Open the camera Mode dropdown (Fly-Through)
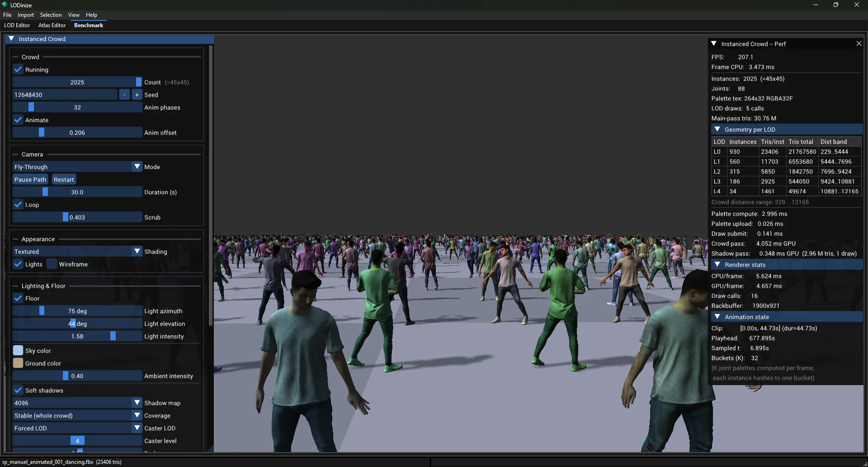Viewport: 868px width, 467px height. tap(77, 167)
